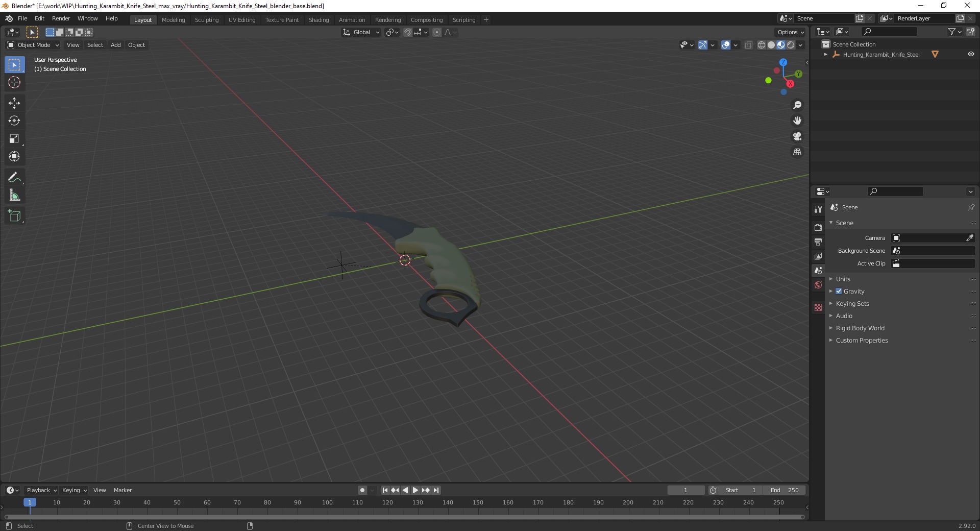Switch to the Shading workspace tab
This screenshot has width=980, height=531.
pos(318,20)
